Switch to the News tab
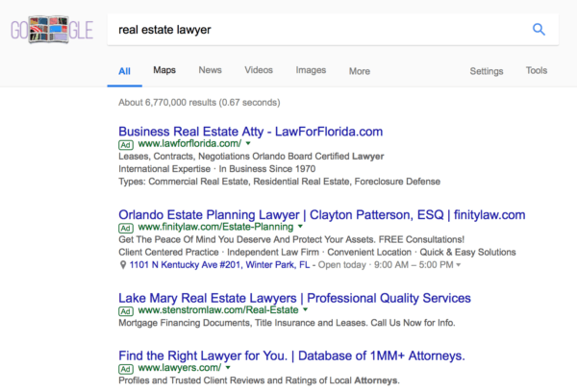 click(x=210, y=70)
